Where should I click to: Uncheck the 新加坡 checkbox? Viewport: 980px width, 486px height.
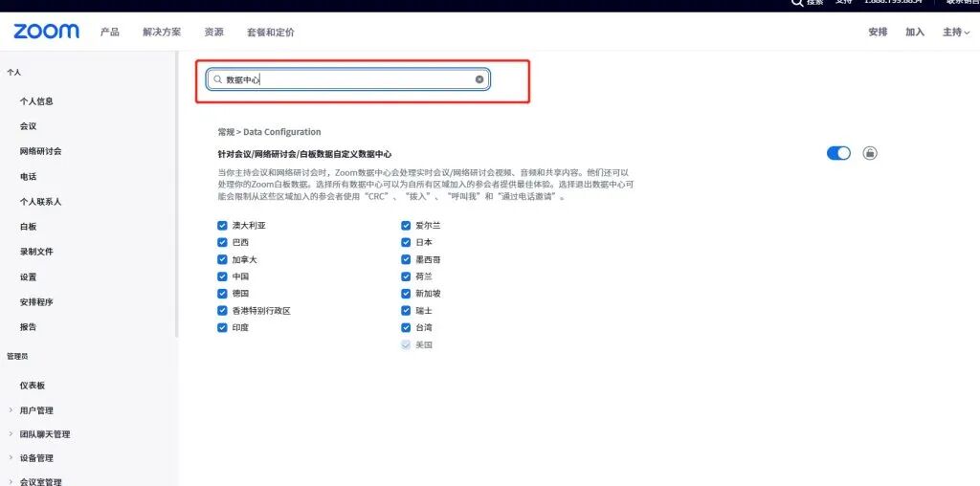tap(406, 293)
